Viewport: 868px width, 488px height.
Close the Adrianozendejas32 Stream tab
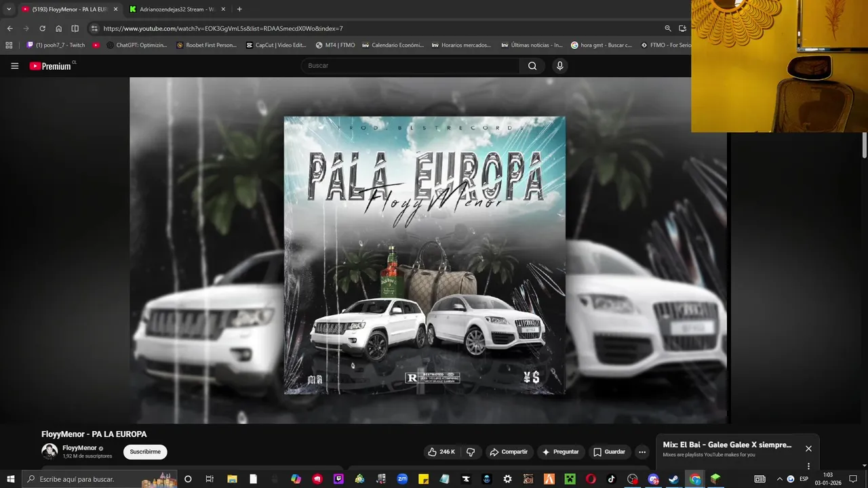[223, 9]
